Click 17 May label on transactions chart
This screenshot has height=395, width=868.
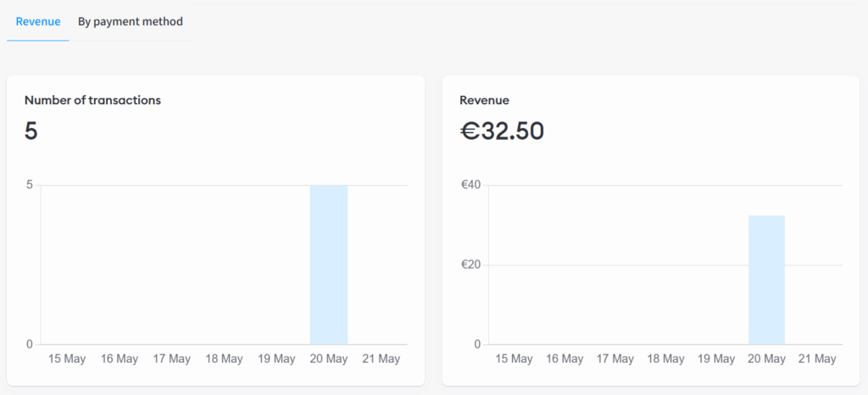click(x=171, y=359)
